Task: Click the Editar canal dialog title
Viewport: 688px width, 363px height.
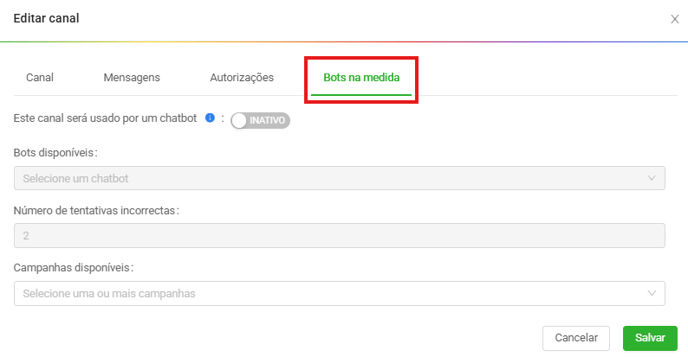Action: [46, 18]
